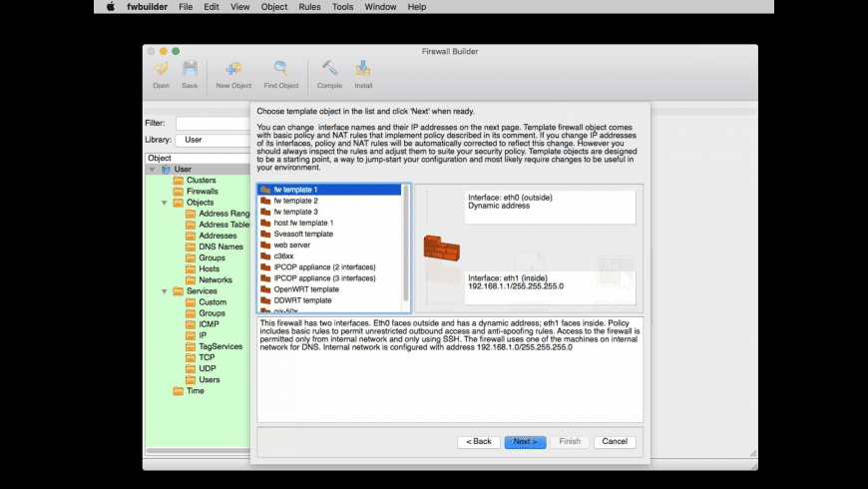Select Users folder
This screenshot has width=868, height=489.
click(x=203, y=379)
